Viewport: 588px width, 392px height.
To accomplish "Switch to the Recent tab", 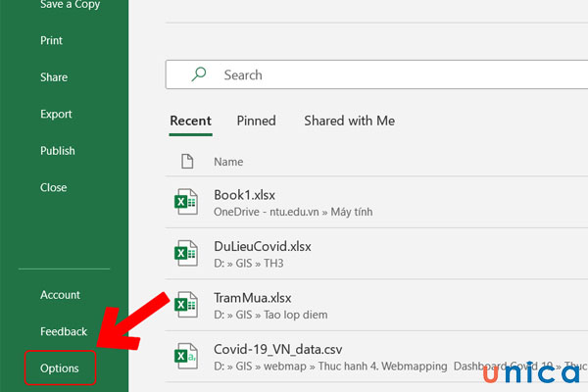I will point(190,121).
